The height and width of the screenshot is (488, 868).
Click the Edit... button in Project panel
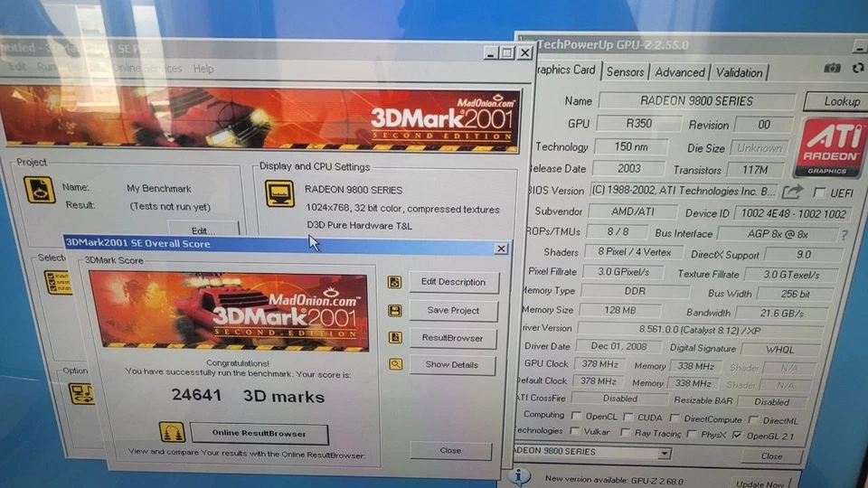203,229
